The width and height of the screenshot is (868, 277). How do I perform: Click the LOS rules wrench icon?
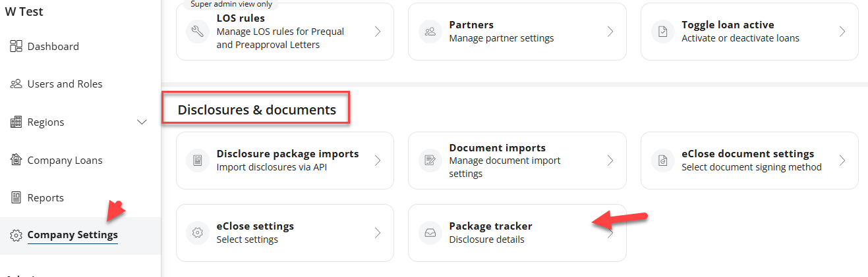coord(198,32)
